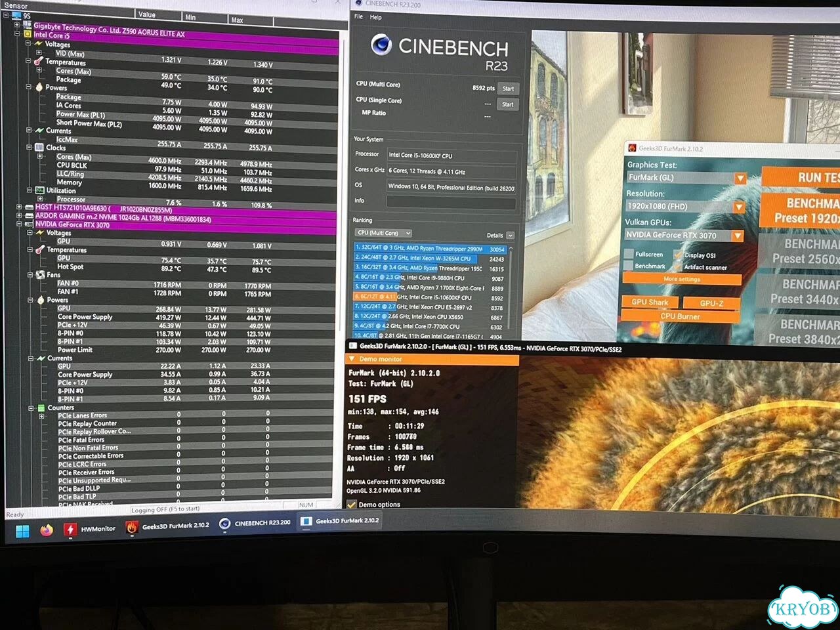Viewport: 840px width, 630px height.
Task: Toggle the Display OSI checkbox
Action: (x=679, y=255)
